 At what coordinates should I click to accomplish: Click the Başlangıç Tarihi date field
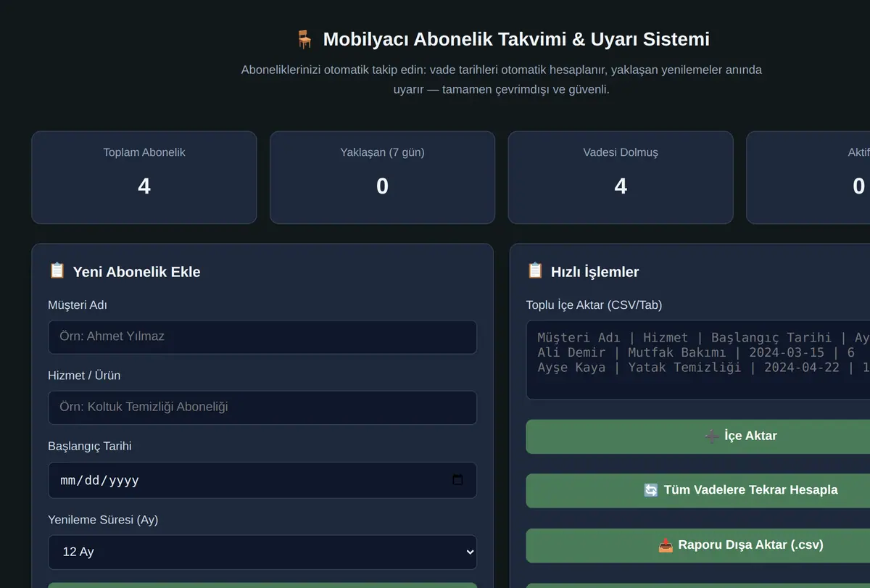(x=262, y=480)
